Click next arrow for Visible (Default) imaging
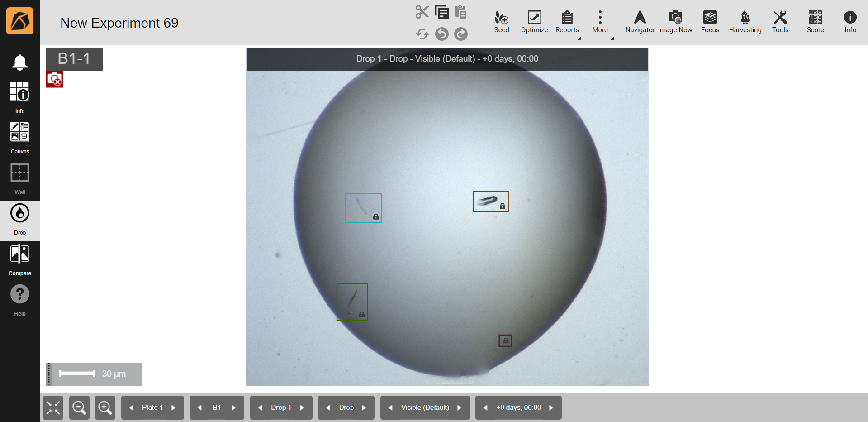Screen dimensions: 868x422 [460, 408]
